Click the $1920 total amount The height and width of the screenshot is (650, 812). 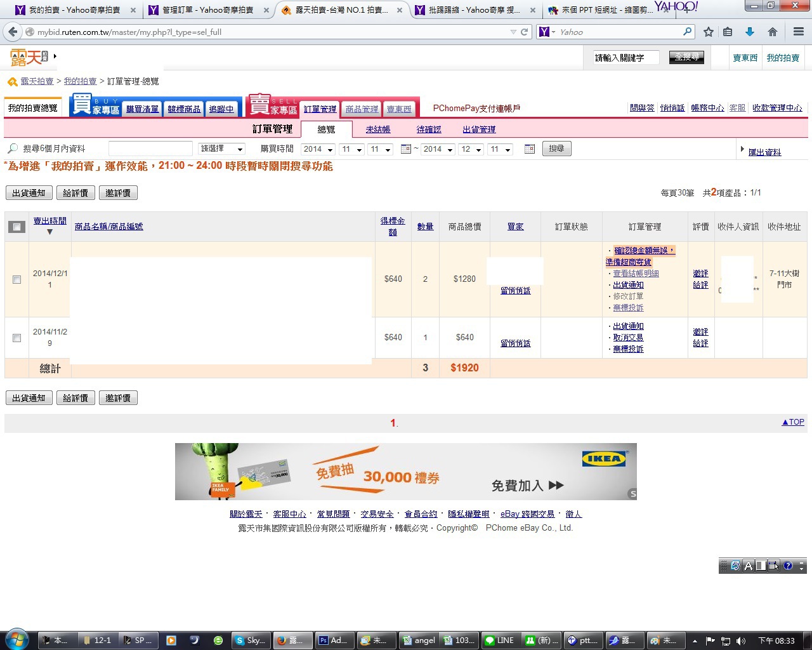[x=464, y=368]
